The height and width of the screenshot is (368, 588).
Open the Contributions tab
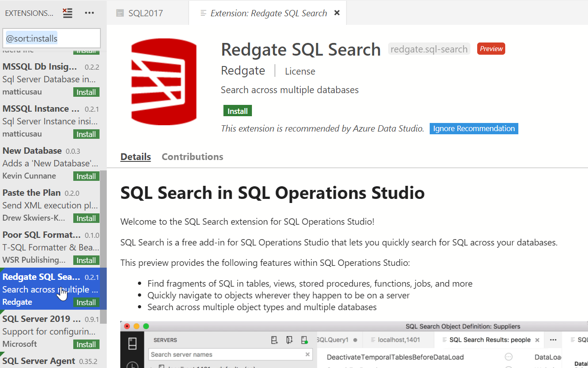tap(192, 157)
